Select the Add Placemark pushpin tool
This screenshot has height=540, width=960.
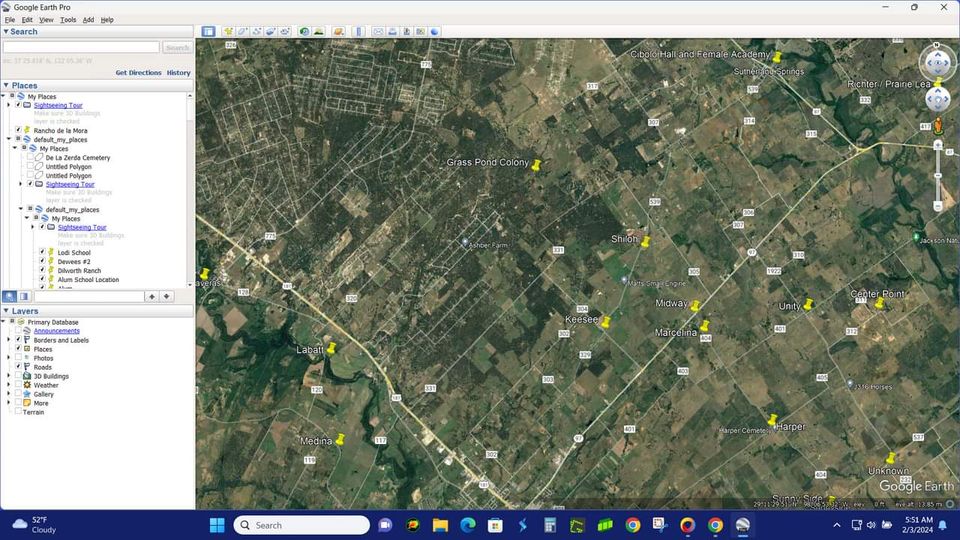click(x=228, y=31)
